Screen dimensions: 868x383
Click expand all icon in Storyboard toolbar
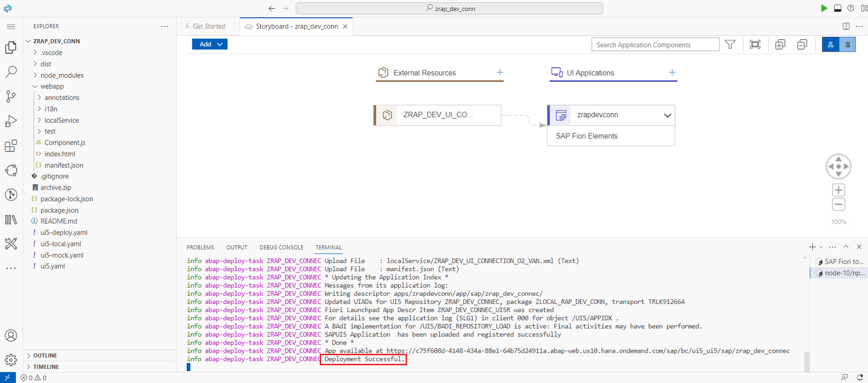(x=780, y=44)
